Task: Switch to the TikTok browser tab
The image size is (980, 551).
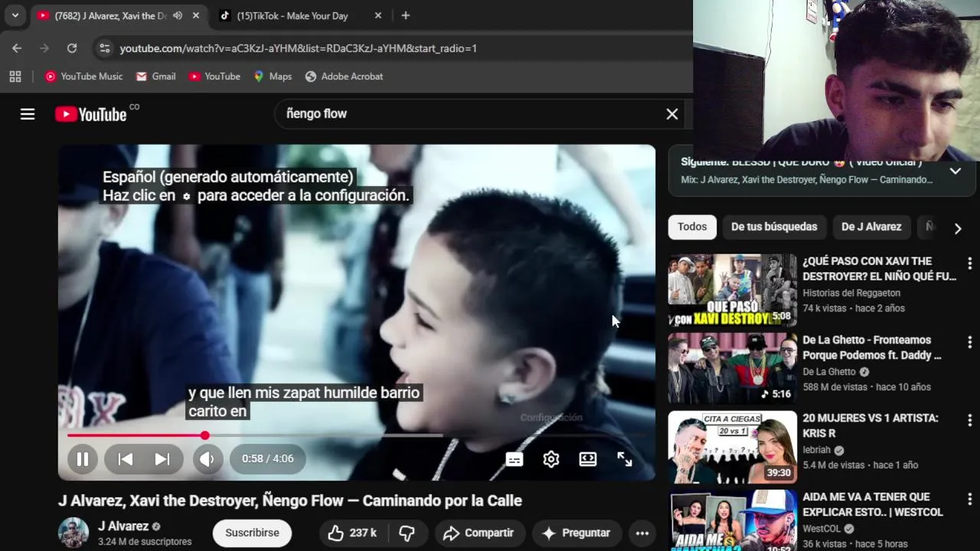Action: pyautogui.click(x=291, y=15)
